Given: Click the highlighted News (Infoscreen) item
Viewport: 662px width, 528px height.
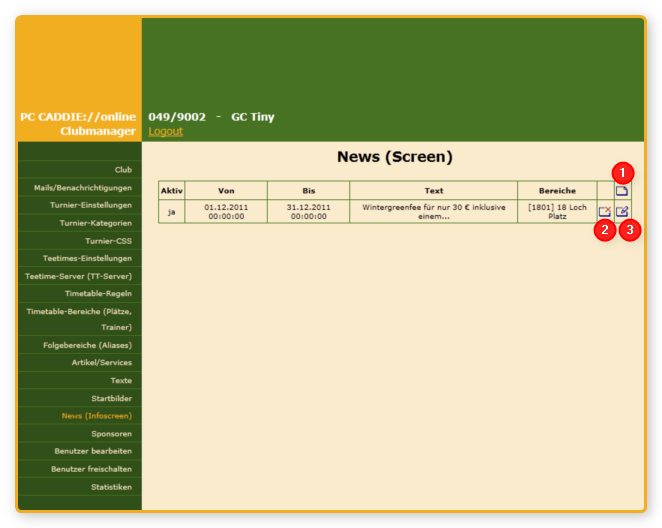Looking at the screenshot, I should coord(97,416).
